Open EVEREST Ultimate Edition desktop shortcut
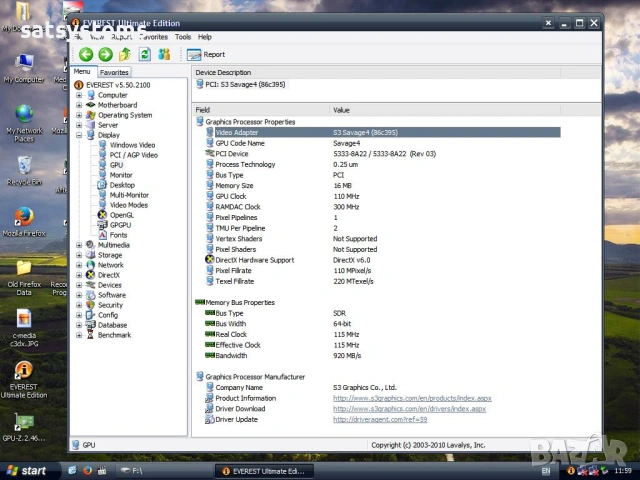This screenshot has width=640, height=480. [24, 380]
